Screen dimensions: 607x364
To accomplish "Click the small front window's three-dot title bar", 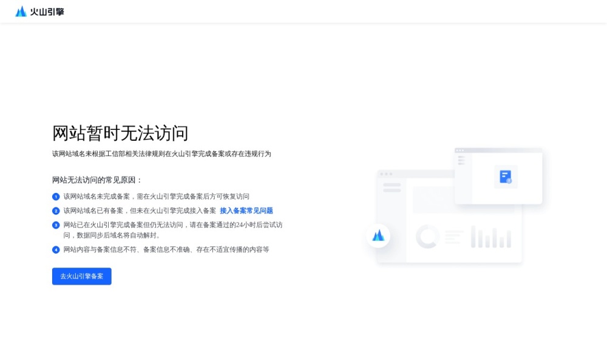I will click(x=498, y=150).
